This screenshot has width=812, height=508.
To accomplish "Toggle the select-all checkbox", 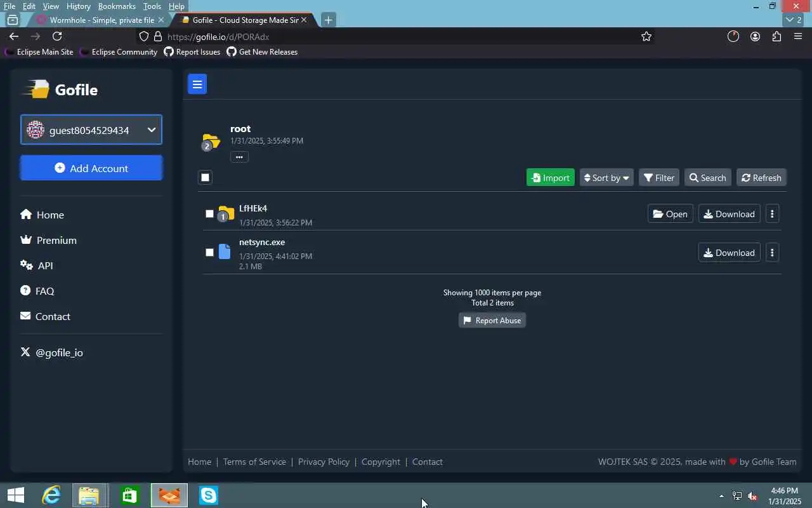I will (x=205, y=177).
